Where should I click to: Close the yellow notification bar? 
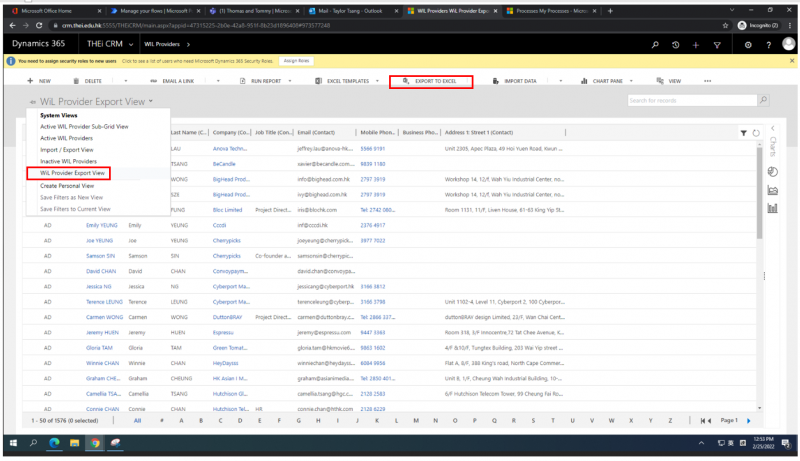pyautogui.click(x=792, y=61)
